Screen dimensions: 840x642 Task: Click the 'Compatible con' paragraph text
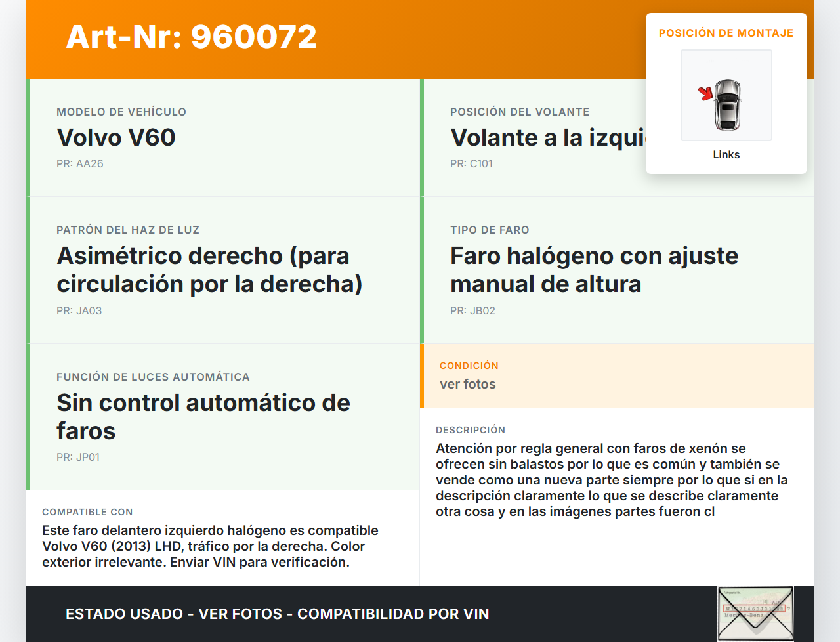210,546
